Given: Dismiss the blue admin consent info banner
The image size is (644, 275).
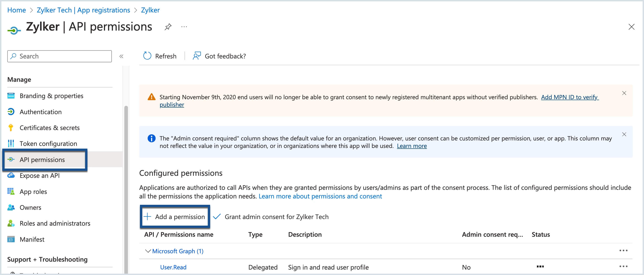Looking at the screenshot, I should 624,134.
